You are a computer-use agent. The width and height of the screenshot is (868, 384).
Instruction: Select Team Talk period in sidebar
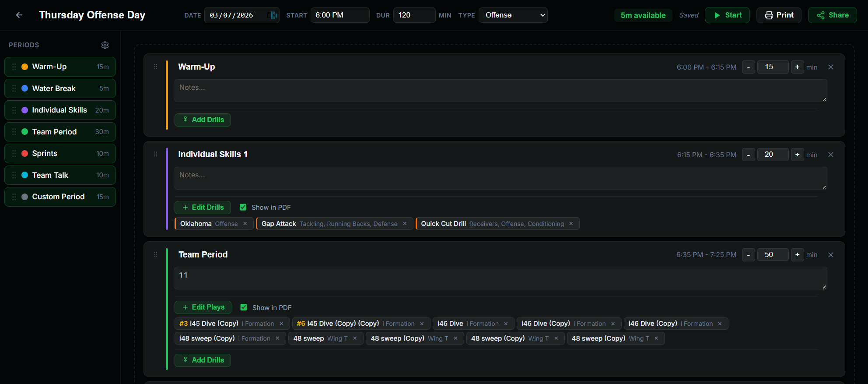click(x=60, y=175)
